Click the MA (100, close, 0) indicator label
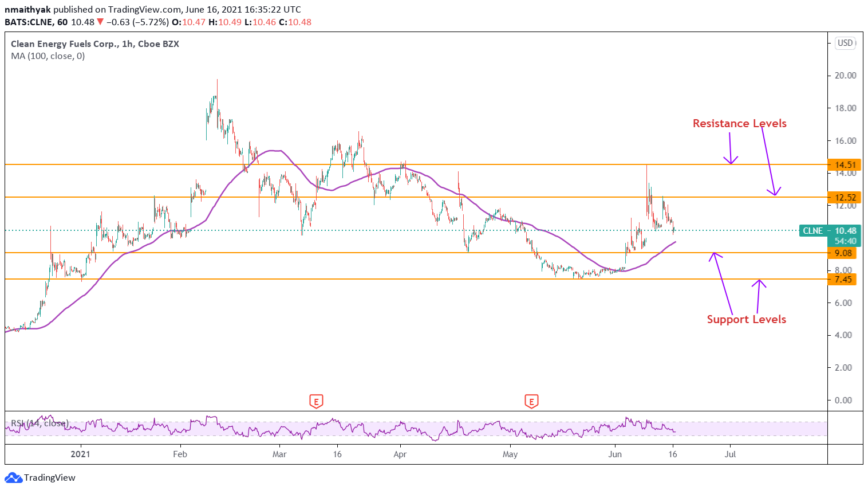The image size is (868, 491). point(48,56)
